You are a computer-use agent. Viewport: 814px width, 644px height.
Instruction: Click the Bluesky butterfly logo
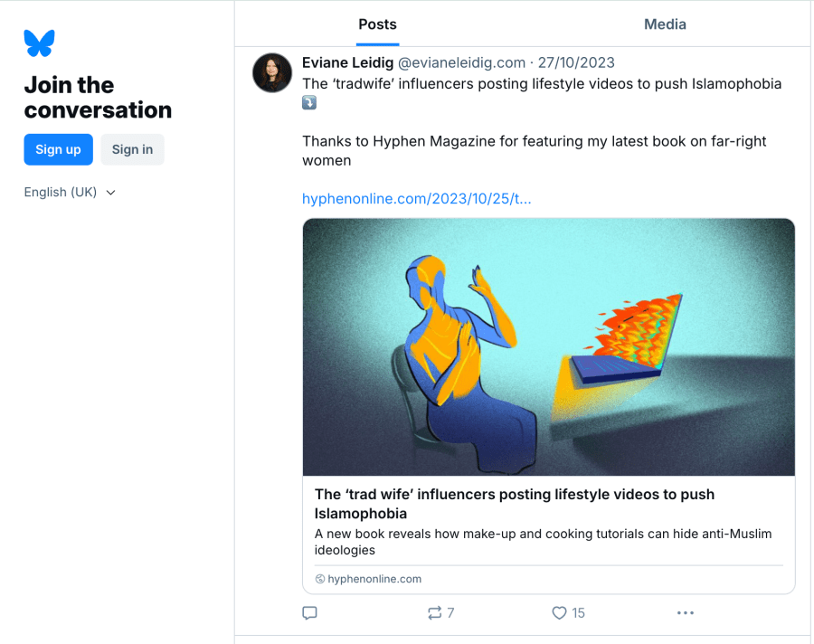[x=39, y=43]
